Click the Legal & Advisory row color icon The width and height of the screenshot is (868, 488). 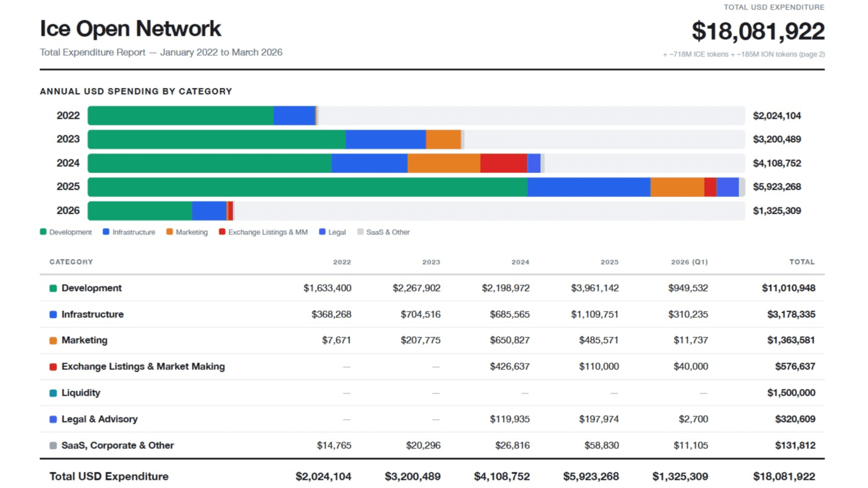click(x=53, y=419)
